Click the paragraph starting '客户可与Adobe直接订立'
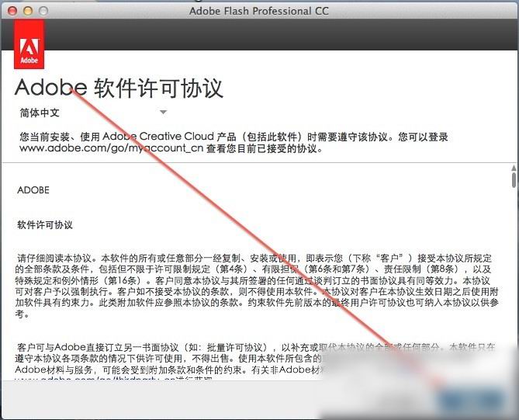The height and width of the screenshot is (420, 519). pos(255,363)
